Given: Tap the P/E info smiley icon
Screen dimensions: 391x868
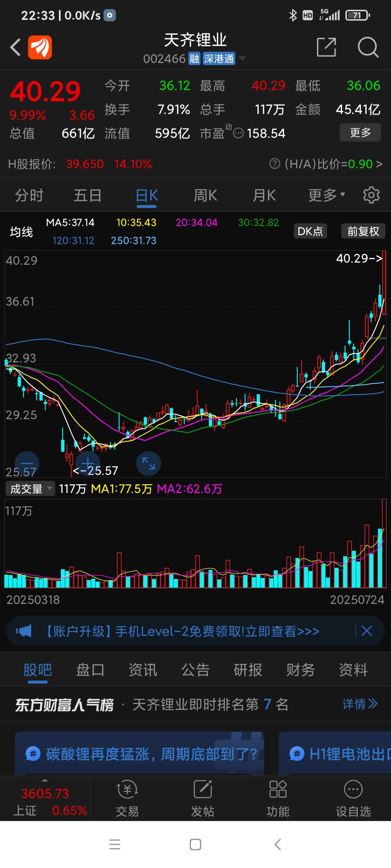Looking at the screenshot, I should pos(238,133).
